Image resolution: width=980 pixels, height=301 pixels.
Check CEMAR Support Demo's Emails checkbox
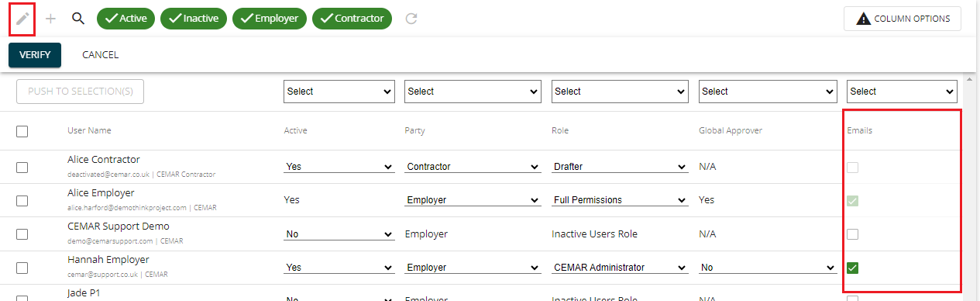point(853,234)
